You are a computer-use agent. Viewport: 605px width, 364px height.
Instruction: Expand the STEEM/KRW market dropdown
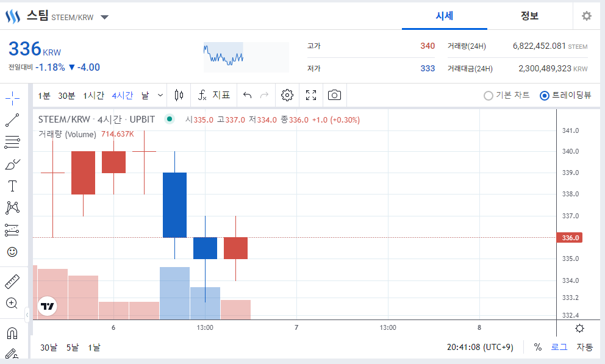104,17
